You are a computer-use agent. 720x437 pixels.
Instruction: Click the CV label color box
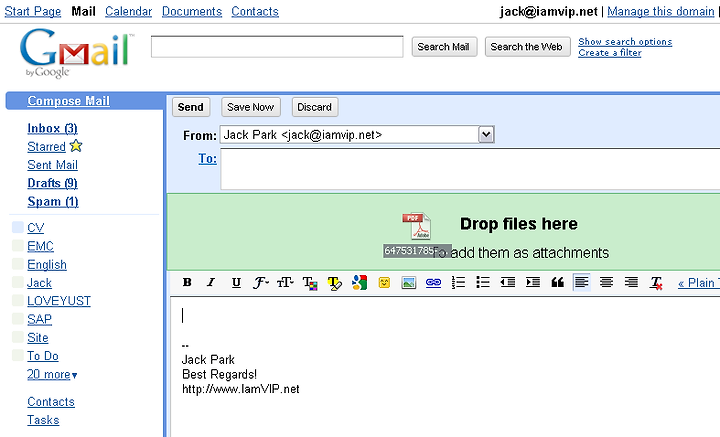[x=18, y=227]
